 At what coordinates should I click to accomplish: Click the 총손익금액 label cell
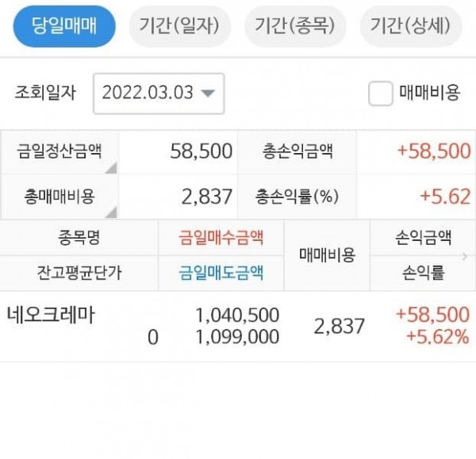(x=297, y=151)
